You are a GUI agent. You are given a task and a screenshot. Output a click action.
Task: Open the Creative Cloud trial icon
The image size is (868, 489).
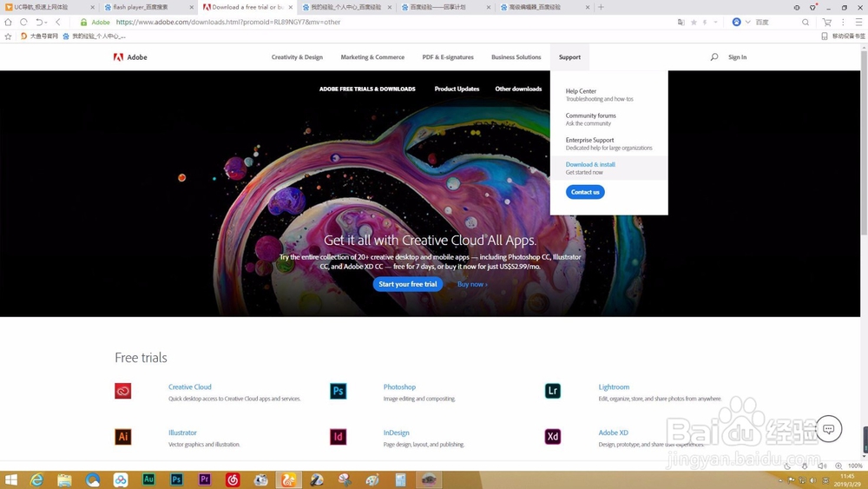pos(123,391)
